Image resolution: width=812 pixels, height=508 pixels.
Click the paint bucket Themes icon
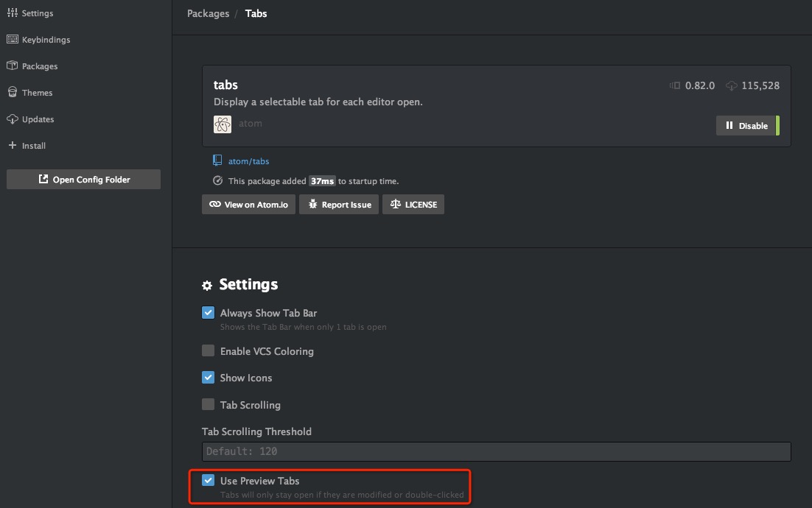tap(13, 92)
